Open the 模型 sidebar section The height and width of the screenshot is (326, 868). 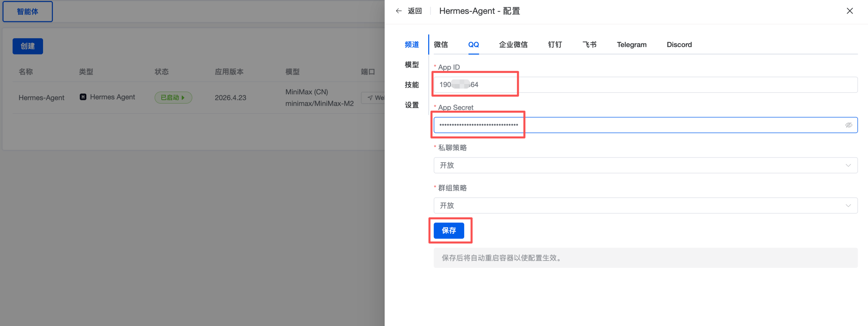tap(412, 65)
